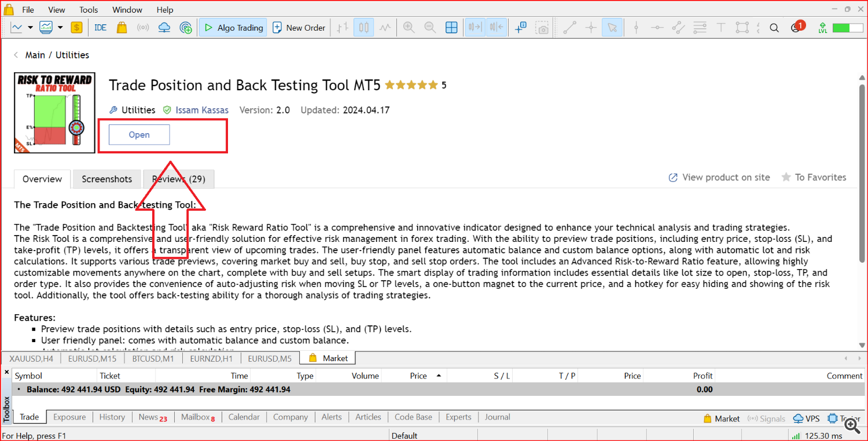This screenshot has height=441, width=868.
Task: Create a New Order
Action: pos(299,27)
